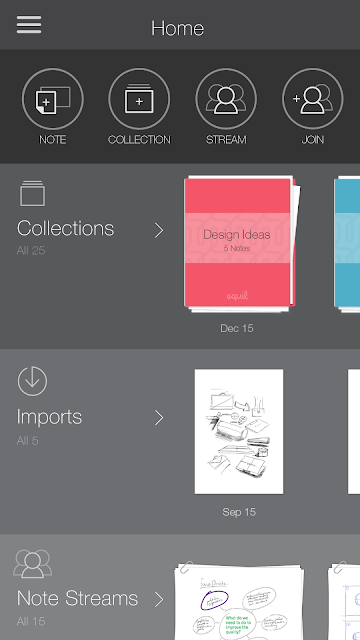The height and width of the screenshot is (640, 360).
Task: Create a new Note
Action: pos(53,99)
